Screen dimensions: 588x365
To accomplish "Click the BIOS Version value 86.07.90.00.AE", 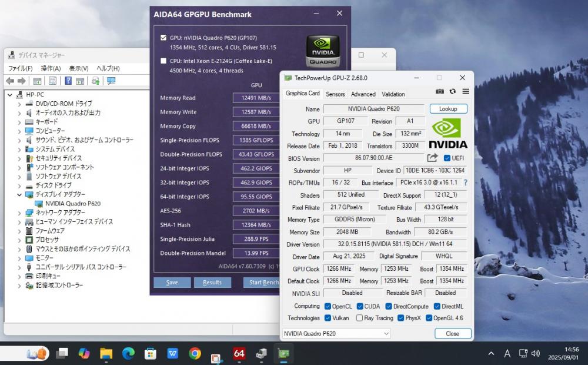I will click(374, 158).
